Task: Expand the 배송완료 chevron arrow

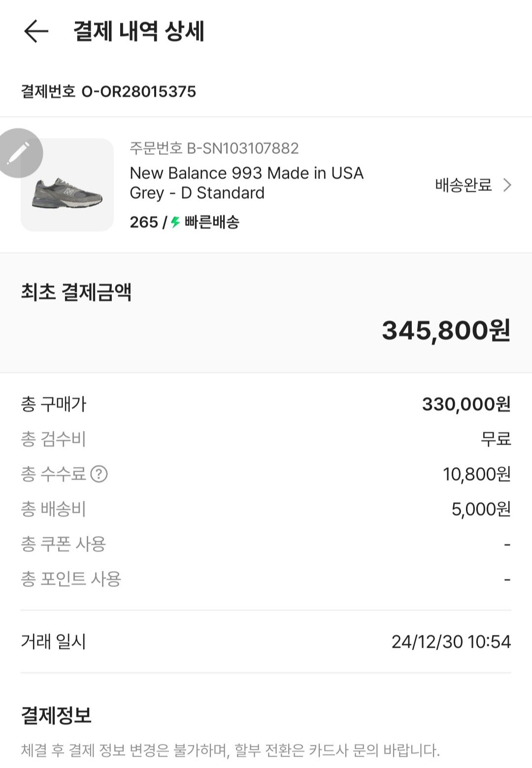Action: [507, 185]
